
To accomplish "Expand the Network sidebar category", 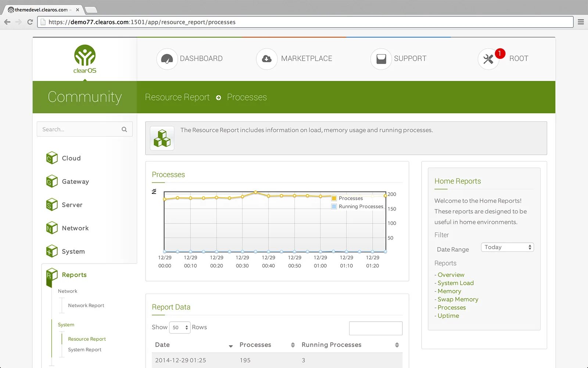I will coord(75,228).
